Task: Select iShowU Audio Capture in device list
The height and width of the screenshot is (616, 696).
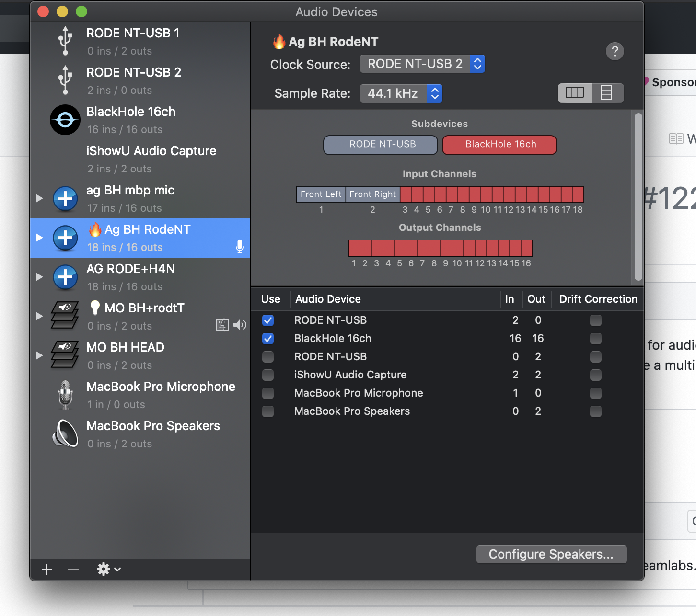Action: coord(140,160)
